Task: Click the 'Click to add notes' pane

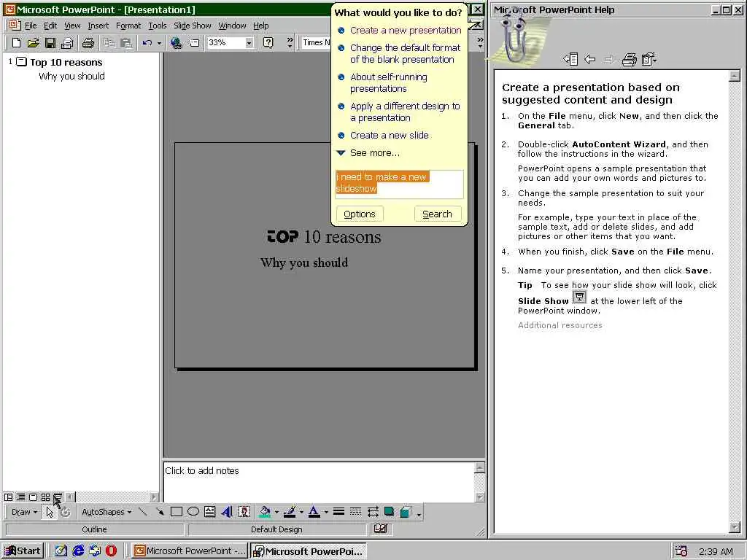Action: pos(319,481)
